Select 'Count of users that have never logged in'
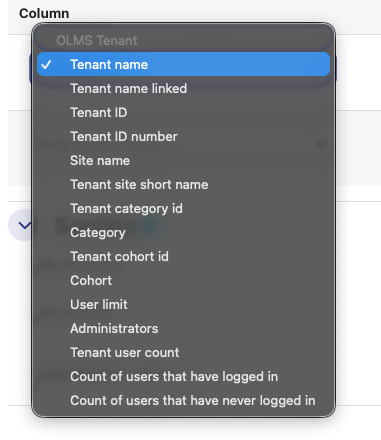Image resolution: width=381 pixels, height=440 pixels. point(183,400)
